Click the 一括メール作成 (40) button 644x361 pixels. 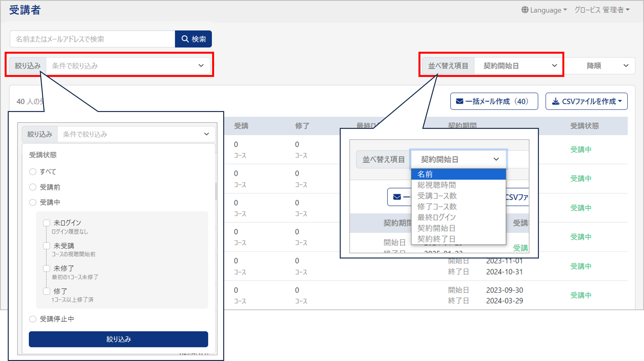(494, 101)
